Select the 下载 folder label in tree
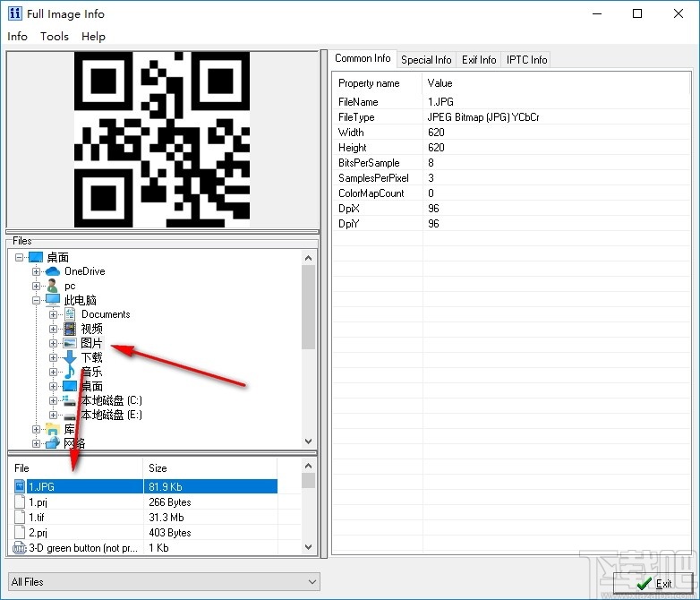 tap(92, 357)
